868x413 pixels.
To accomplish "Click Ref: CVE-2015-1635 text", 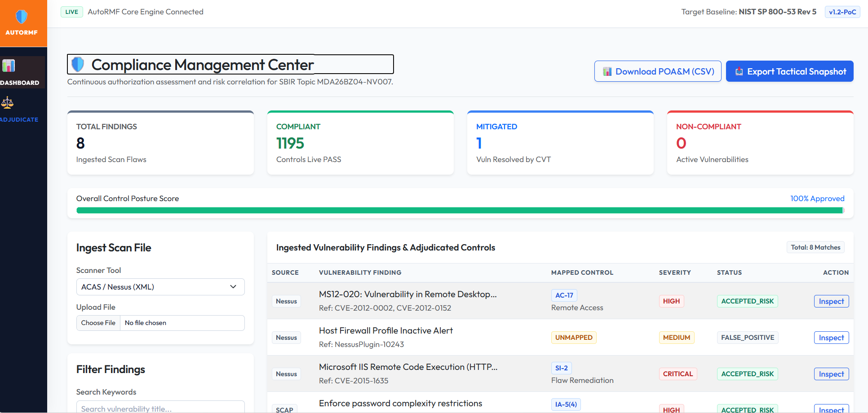I will pos(354,381).
